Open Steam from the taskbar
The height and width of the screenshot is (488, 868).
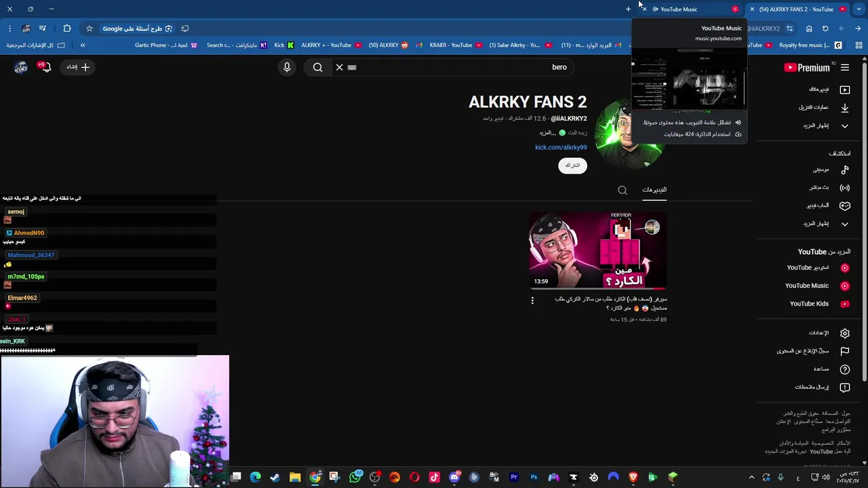coord(275,477)
